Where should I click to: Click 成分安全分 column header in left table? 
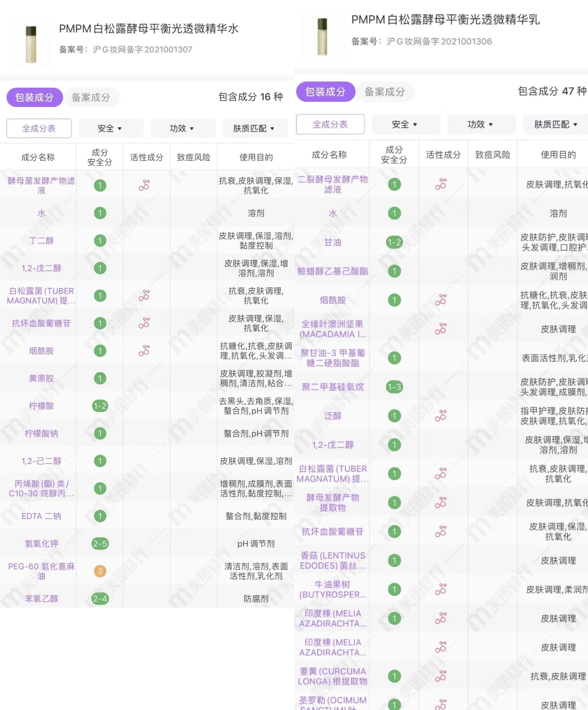coord(100,157)
